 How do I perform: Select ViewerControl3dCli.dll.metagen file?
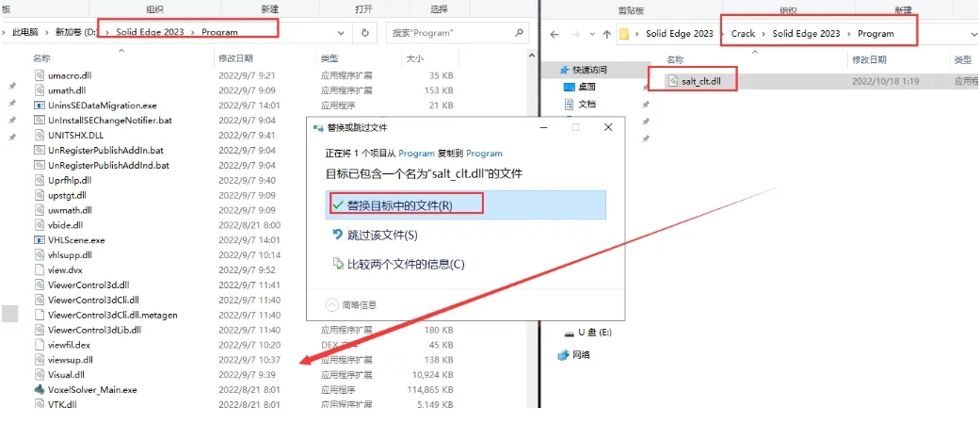[113, 315]
